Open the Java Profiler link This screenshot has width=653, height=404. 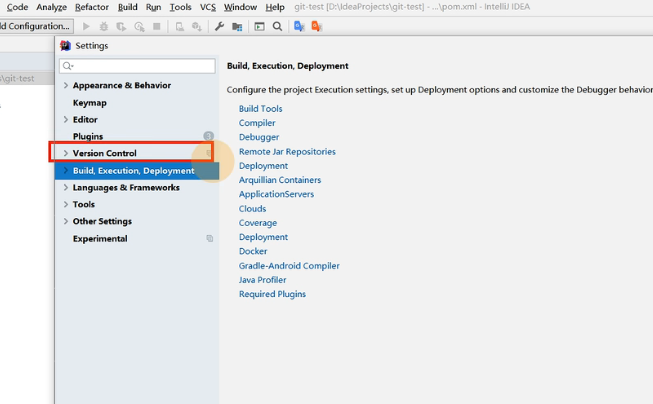[x=262, y=280]
